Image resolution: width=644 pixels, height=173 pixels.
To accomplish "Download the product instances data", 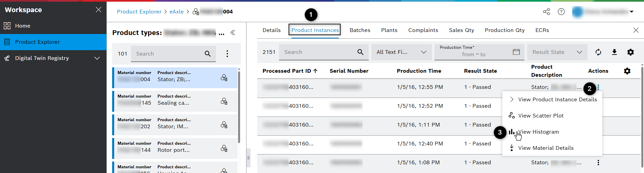I will pos(614,52).
